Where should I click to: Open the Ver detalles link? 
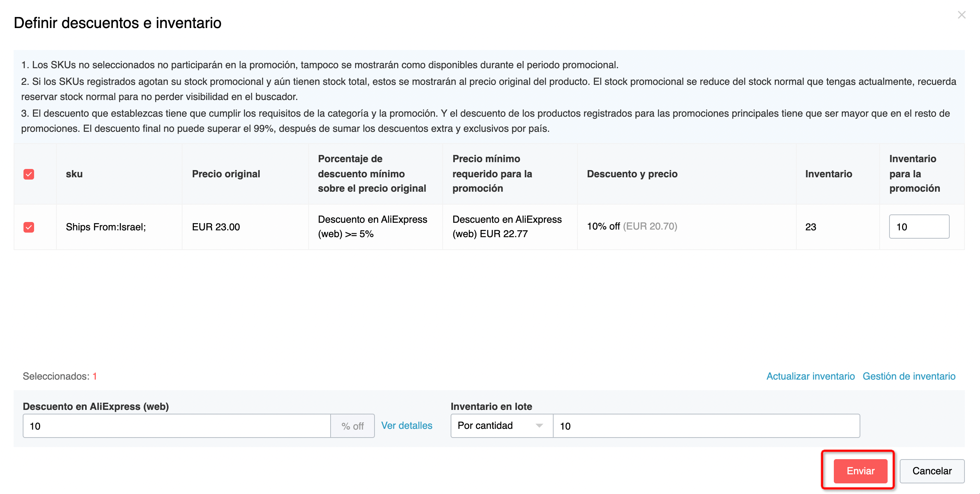click(x=406, y=425)
